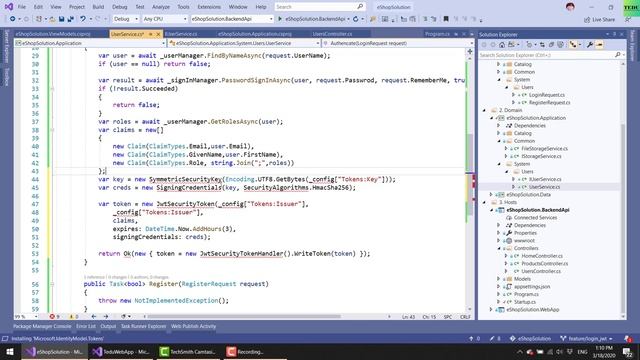This screenshot has height=360, width=640.
Task: Open the Error List tab
Action: [86, 326]
